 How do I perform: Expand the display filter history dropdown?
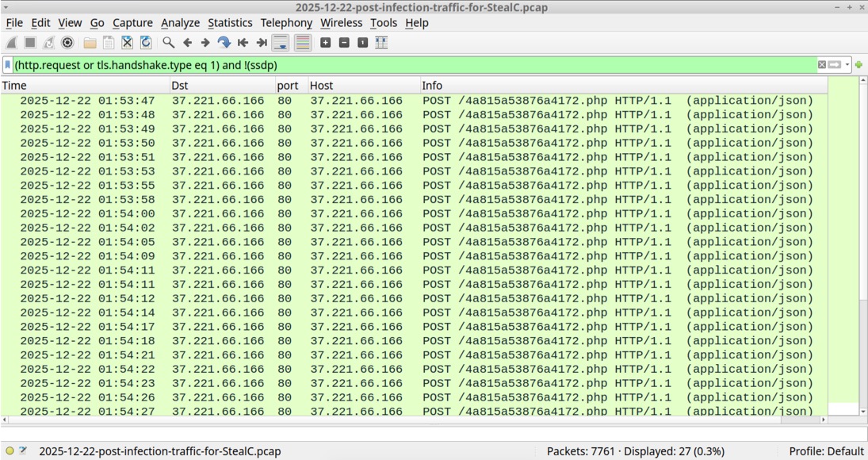847,65
